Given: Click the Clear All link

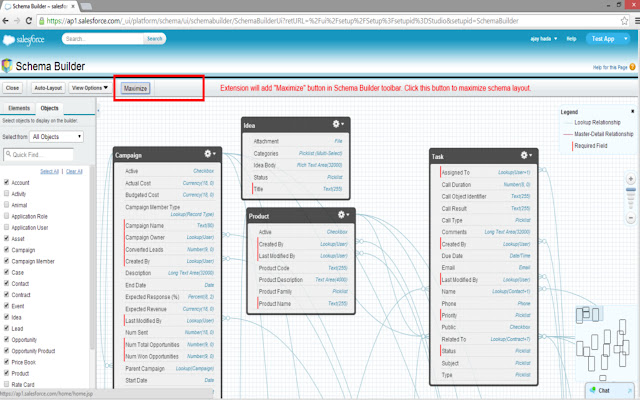Looking at the screenshot, I should click(x=74, y=171).
